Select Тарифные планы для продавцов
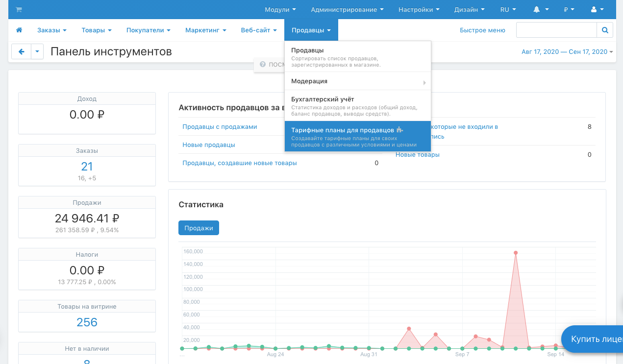The height and width of the screenshot is (364, 623). 357,136
